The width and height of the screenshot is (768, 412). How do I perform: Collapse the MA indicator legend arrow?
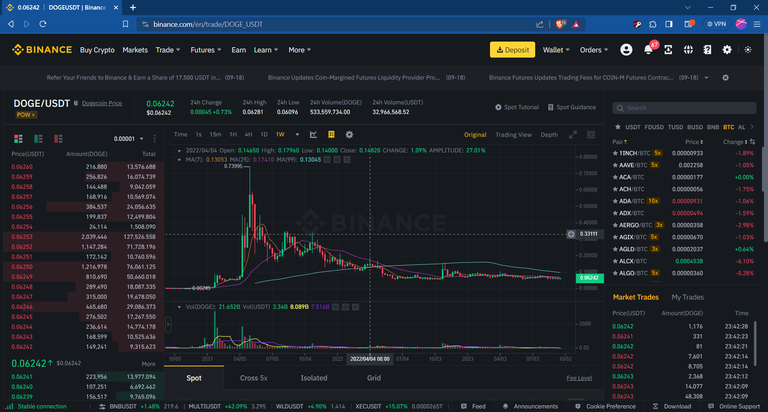pos(179,160)
